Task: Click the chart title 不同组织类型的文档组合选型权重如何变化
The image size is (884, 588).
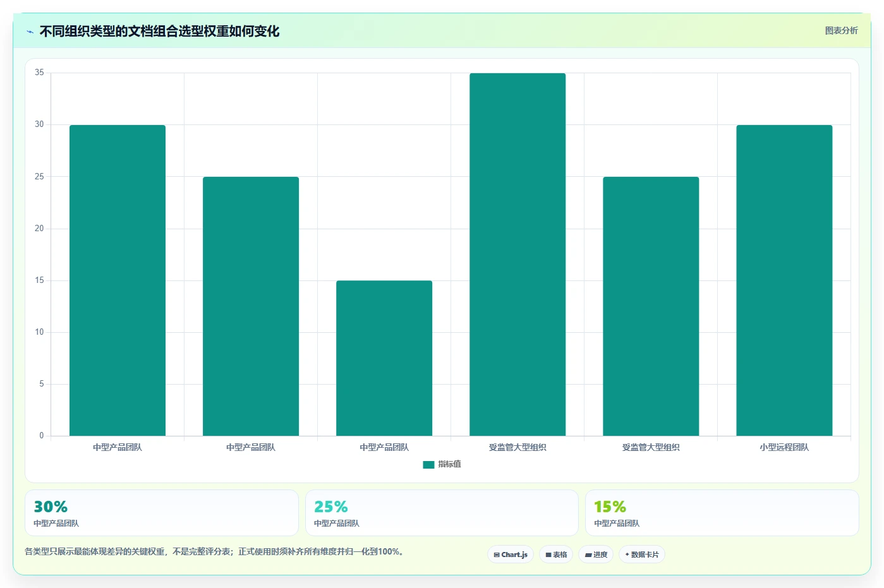Action: 159,31
